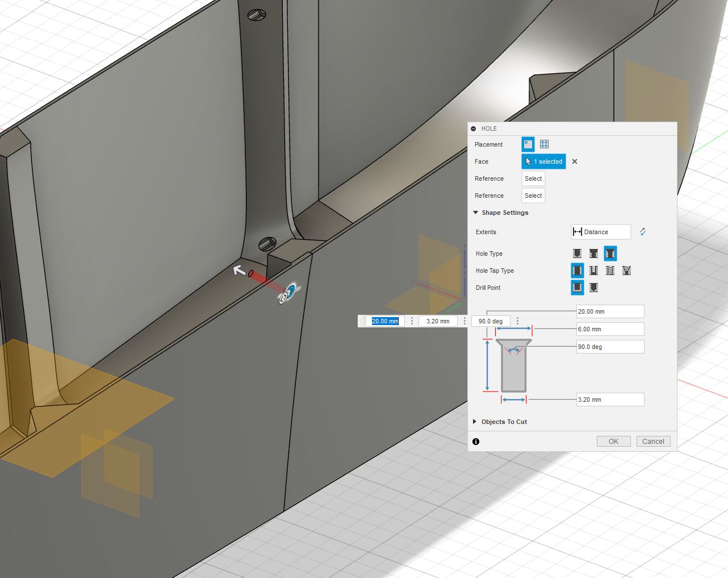Select the Flat drill point option

(577, 288)
